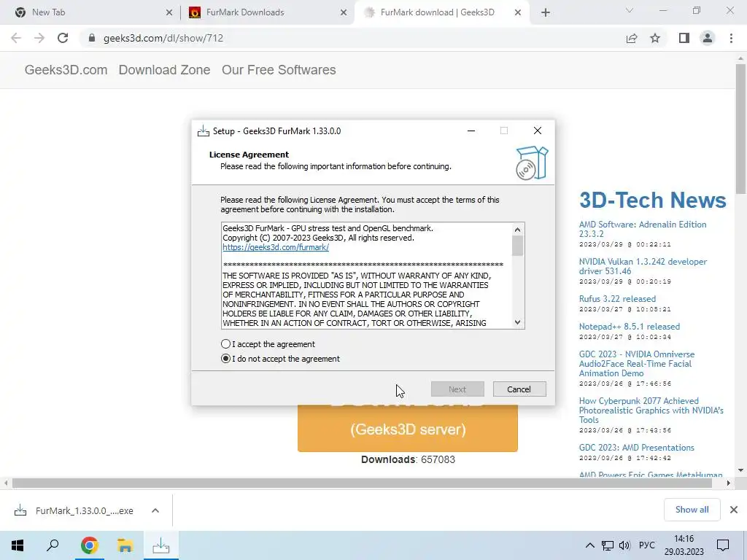The width and height of the screenshot is (747, 560).
Task: Select 'I accept the agreement' radio button
Action: 226,344
